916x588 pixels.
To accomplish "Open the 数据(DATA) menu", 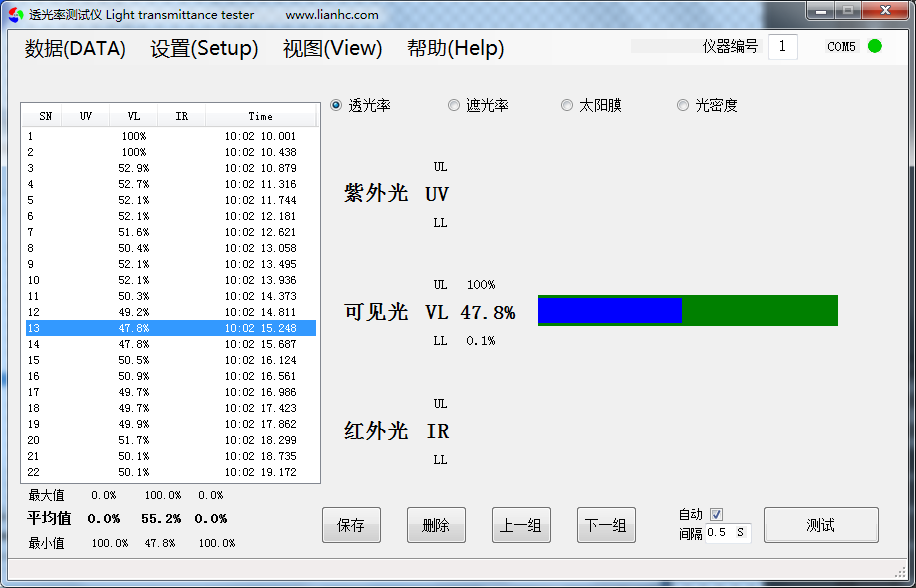I will [75, 48].
